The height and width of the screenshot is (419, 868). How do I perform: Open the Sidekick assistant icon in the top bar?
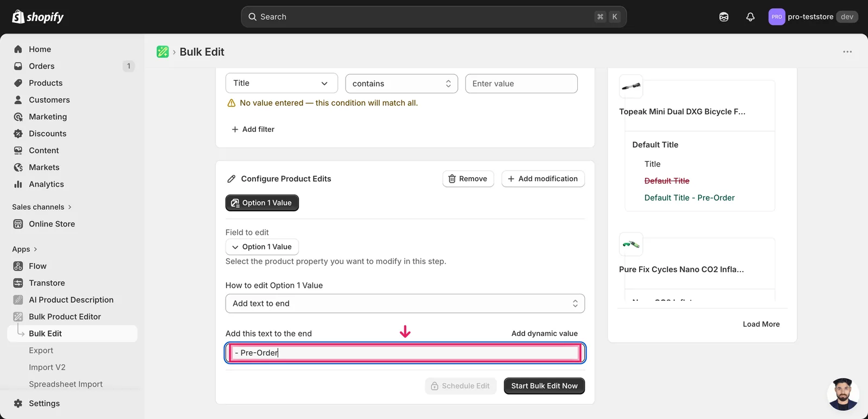click(x=724, y=17)
